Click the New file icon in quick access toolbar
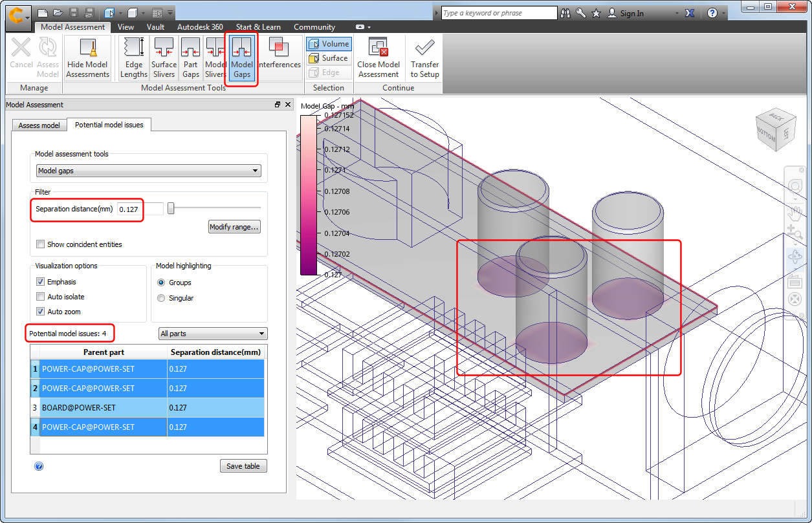Viewport: 812px width, 523px height. pos(43,13)
